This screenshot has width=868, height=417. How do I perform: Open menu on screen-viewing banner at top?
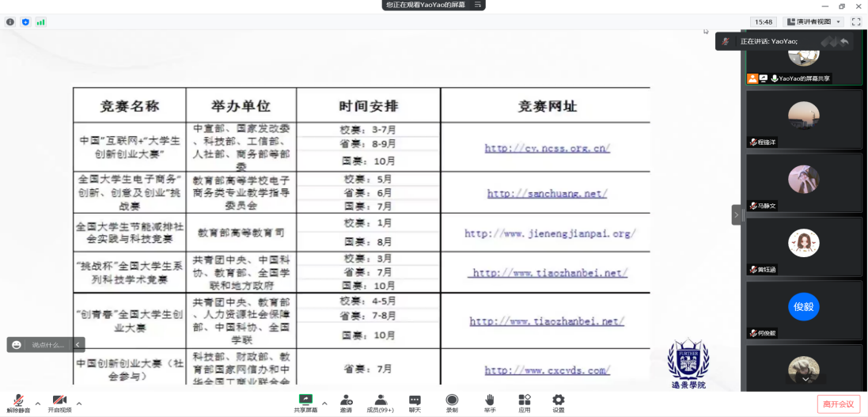pyautogui.click(x=478, y=5)
